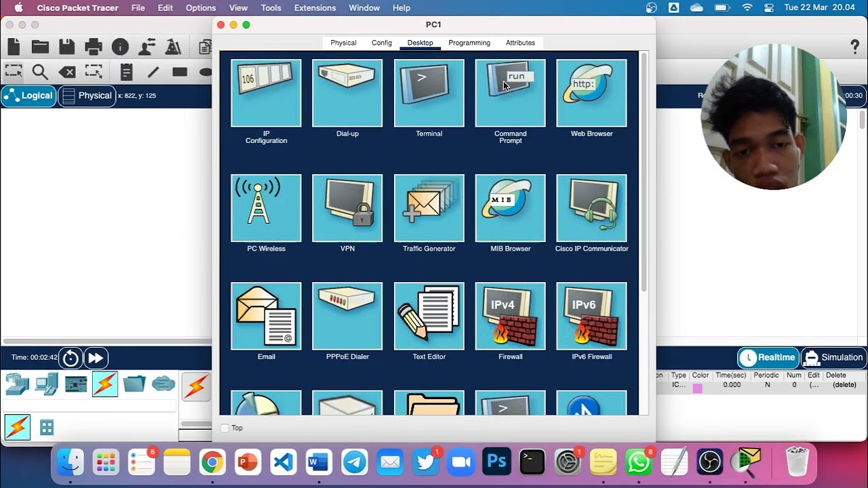The image size is (868, 488).
Task: Select End Devices category icon
Action: coord(47,384)
